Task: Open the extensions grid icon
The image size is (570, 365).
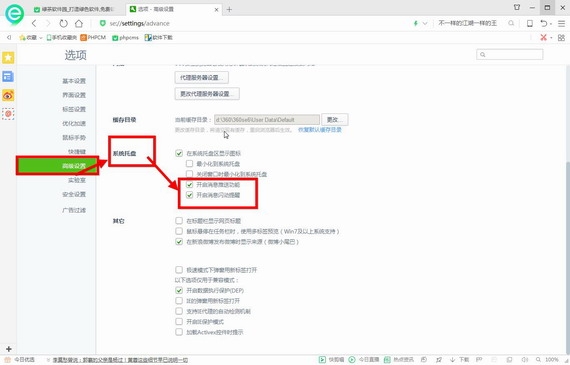Action: (x=561, y=37)
